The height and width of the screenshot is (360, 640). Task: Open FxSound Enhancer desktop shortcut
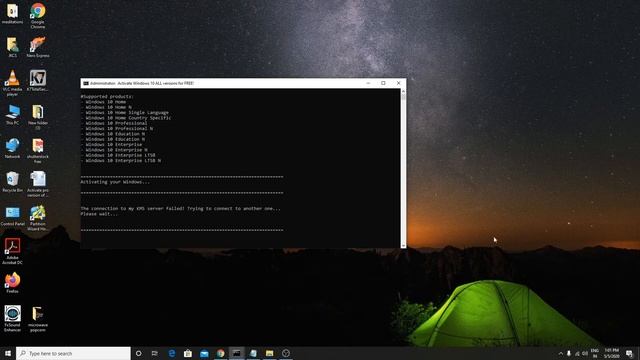[12, 319]
